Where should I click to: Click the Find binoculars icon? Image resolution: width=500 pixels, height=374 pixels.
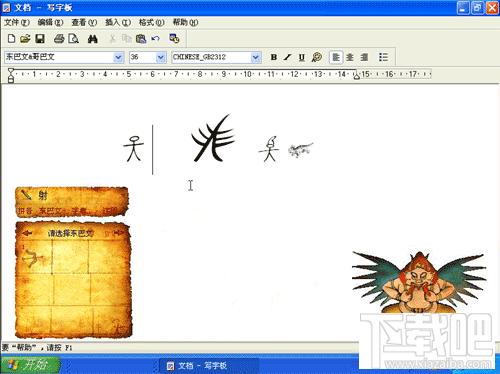click(x=93, y=39)
